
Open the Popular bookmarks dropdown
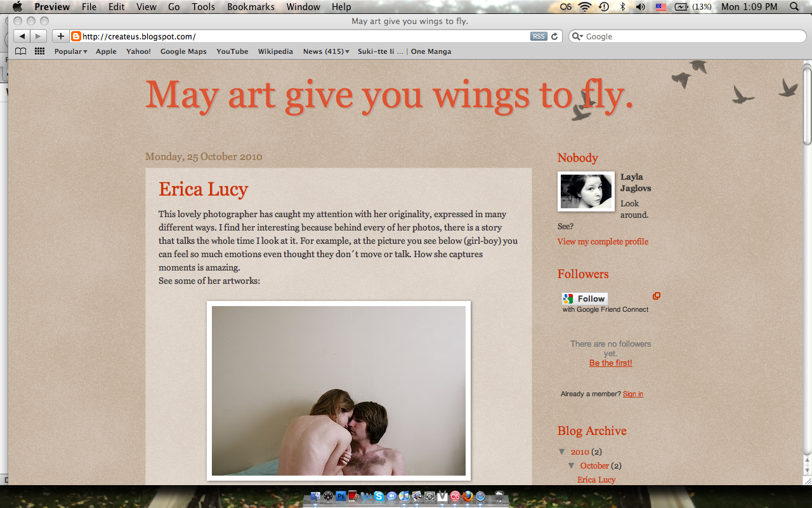point(70,51)
